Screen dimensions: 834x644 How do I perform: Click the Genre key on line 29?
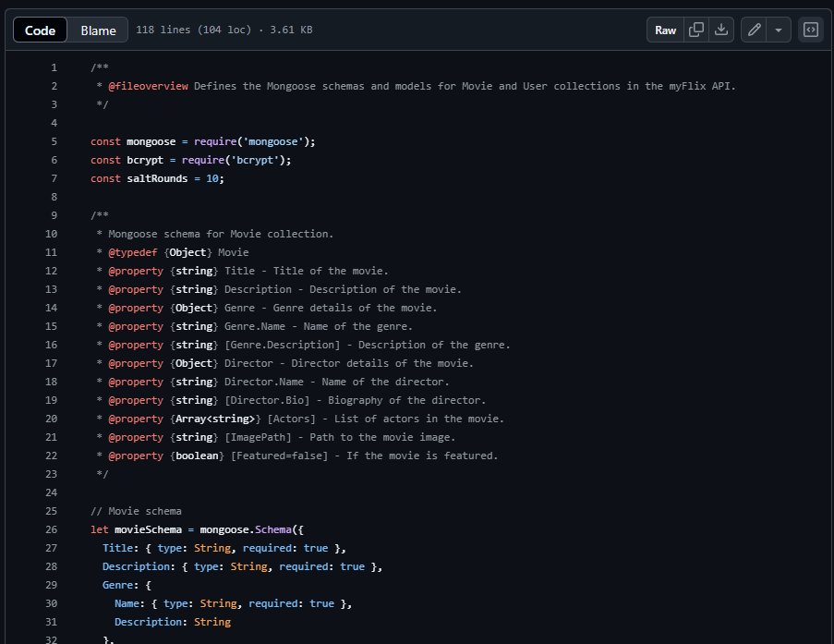coord(117,585)
